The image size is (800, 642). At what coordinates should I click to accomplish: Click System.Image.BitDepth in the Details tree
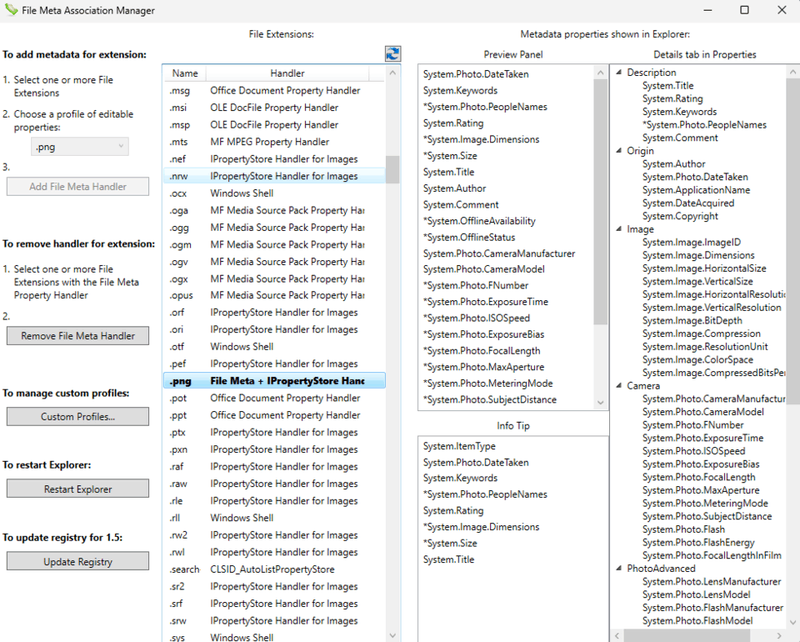[690, 321]
